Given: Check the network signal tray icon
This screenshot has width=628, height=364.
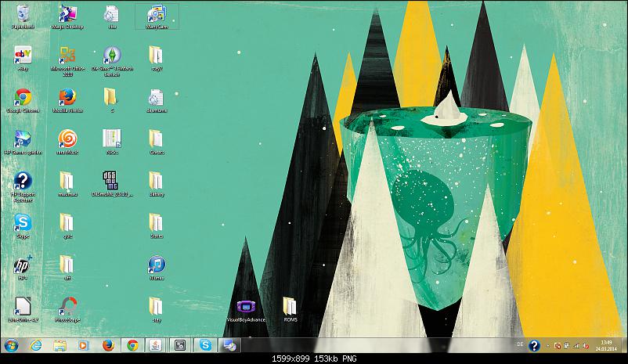Looking at the screenshot, I should [x=576, y=345].
